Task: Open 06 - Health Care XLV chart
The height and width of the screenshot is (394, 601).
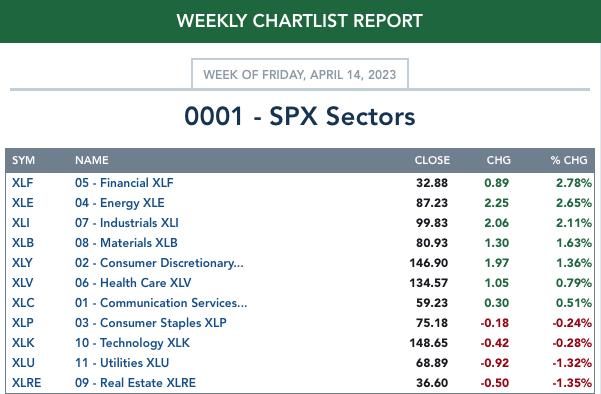Action: tap(133, 283)
